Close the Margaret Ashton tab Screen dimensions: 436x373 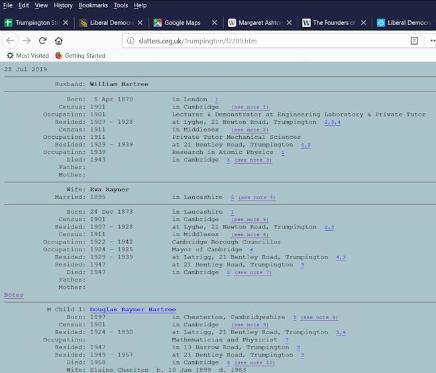pyautogui.click(x=289, y=23)
